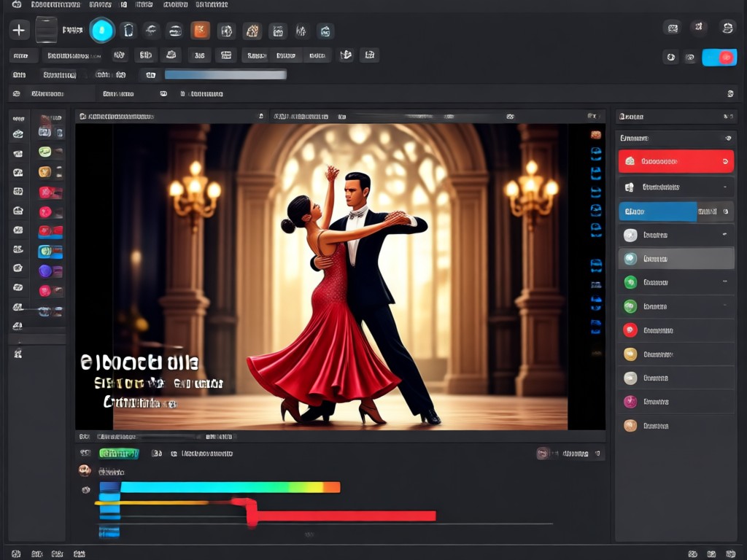
Task: Toggle the blue switch with the red knob
Action: 719,58
